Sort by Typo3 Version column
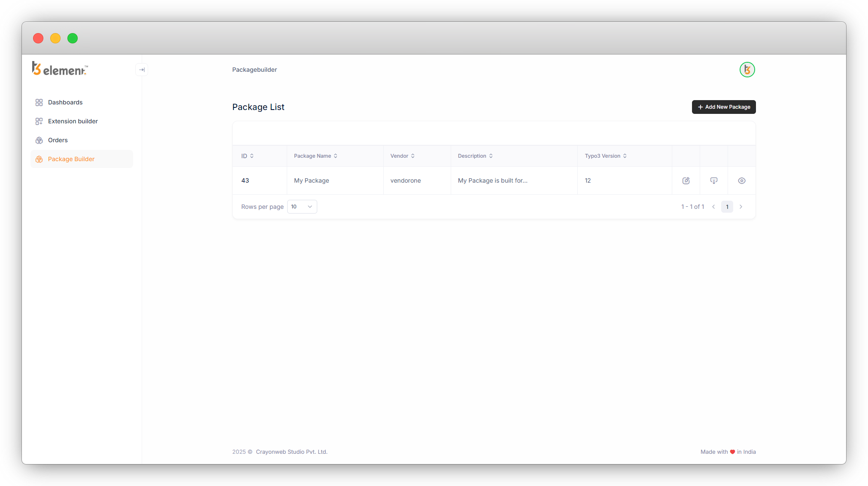The image size is (868, 486). [x=605, y=156]
